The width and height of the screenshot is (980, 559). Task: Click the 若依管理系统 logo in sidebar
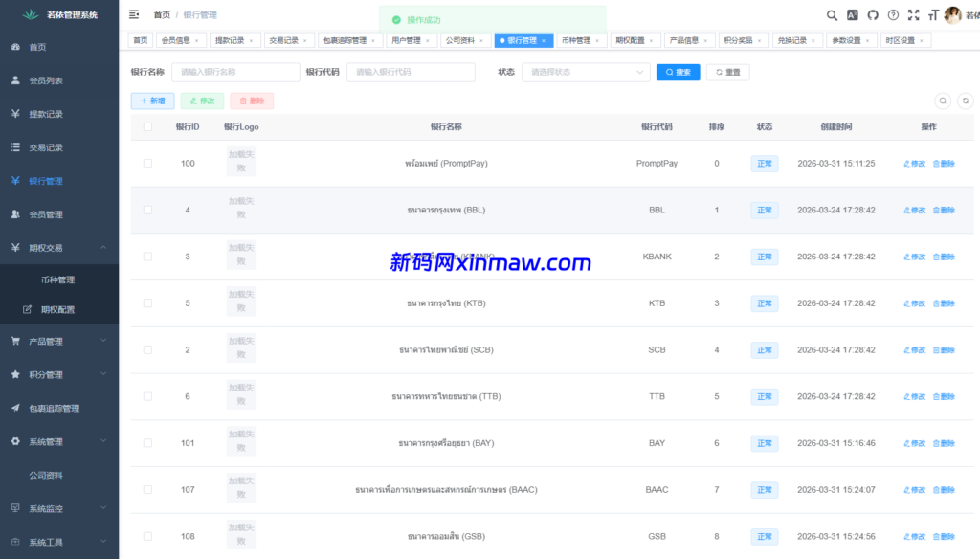coord(59,14)
